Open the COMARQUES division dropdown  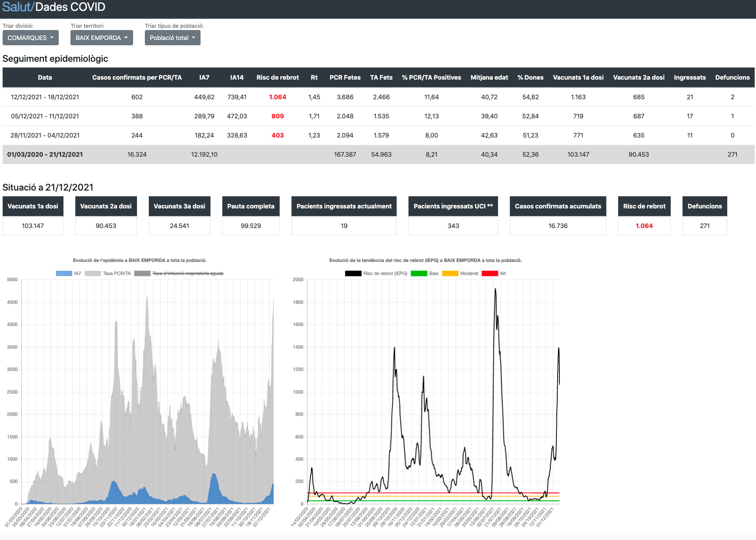[x=30, y=38]
